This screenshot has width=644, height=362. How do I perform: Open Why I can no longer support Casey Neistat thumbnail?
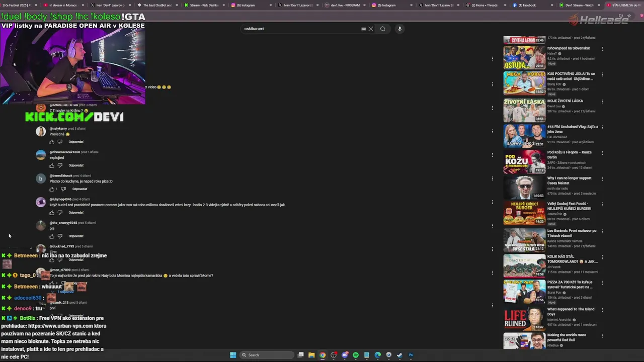click(x=524, y=187)
